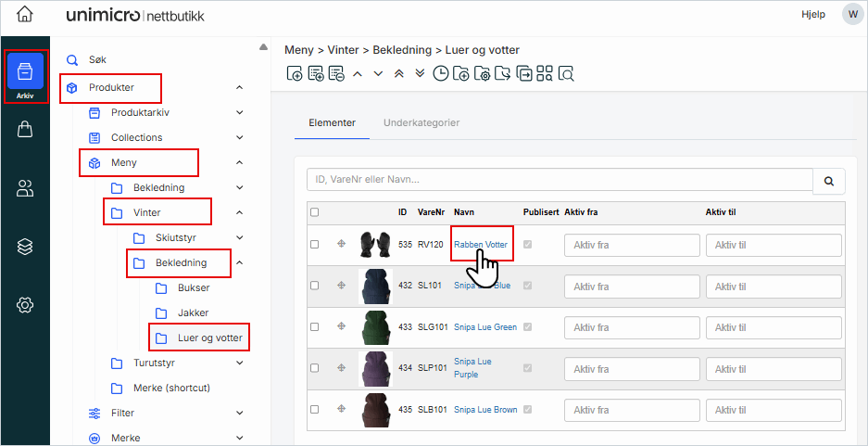Screen dimensions: 868x446
Task: Open the settings gear in the sidebar
Action: (25, 304)
